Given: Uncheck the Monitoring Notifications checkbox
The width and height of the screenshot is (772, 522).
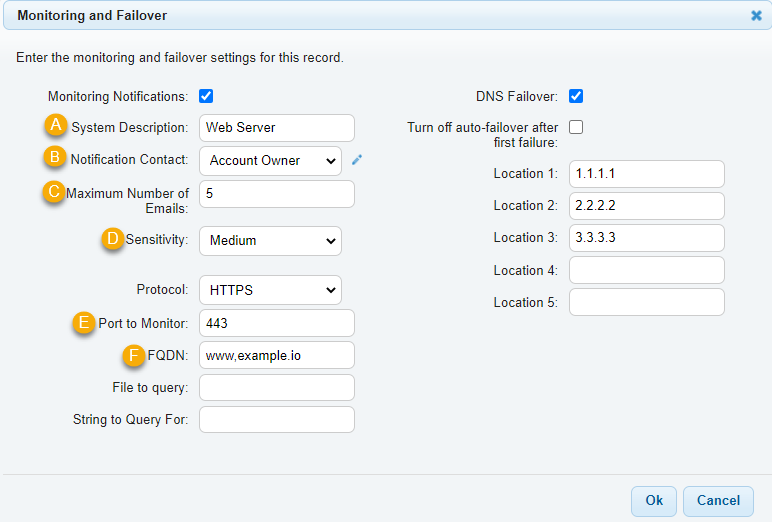Looking at the screenshot, I should pyautogui.click(x=206, y=96).
